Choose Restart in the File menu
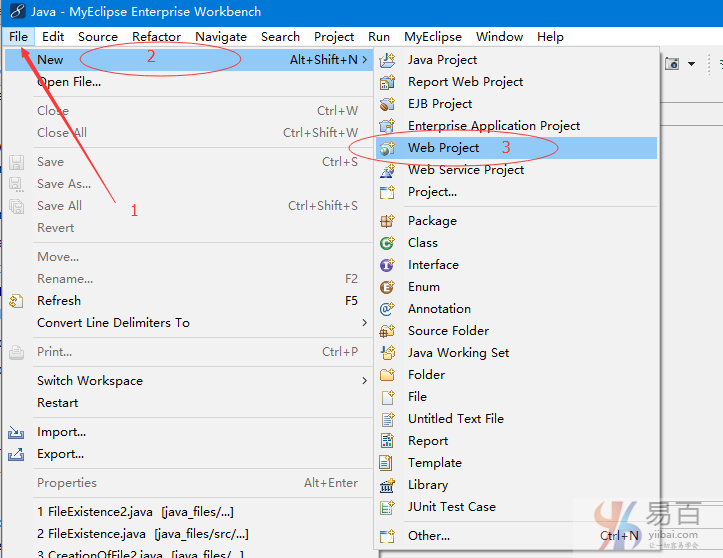The image size is (723, 558). pos(57,403)
